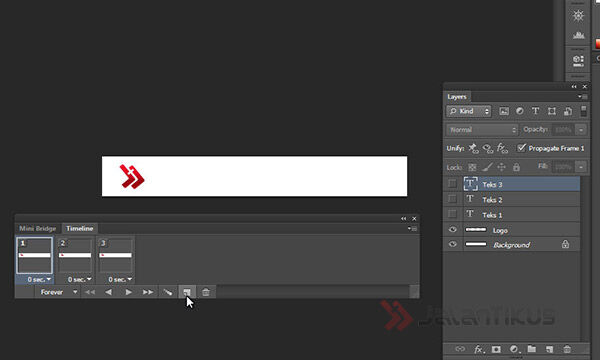Open the Forever looping options dropdown
Screen dimensions: 600x360
[x=58, y=292]
